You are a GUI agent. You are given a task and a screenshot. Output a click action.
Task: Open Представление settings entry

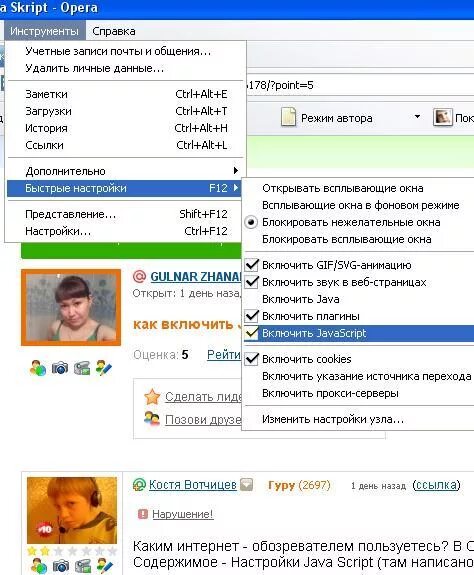pos(125,214)
